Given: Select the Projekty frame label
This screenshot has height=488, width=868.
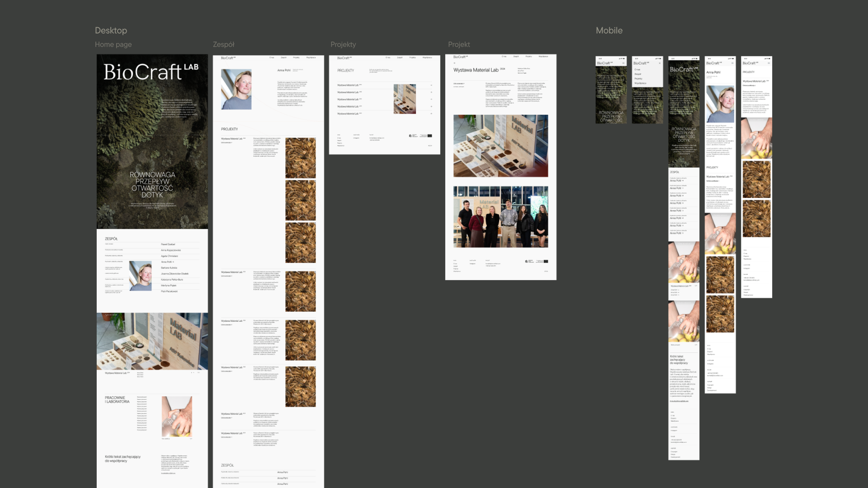Looking at the screenshot, I should click(343, 44).
